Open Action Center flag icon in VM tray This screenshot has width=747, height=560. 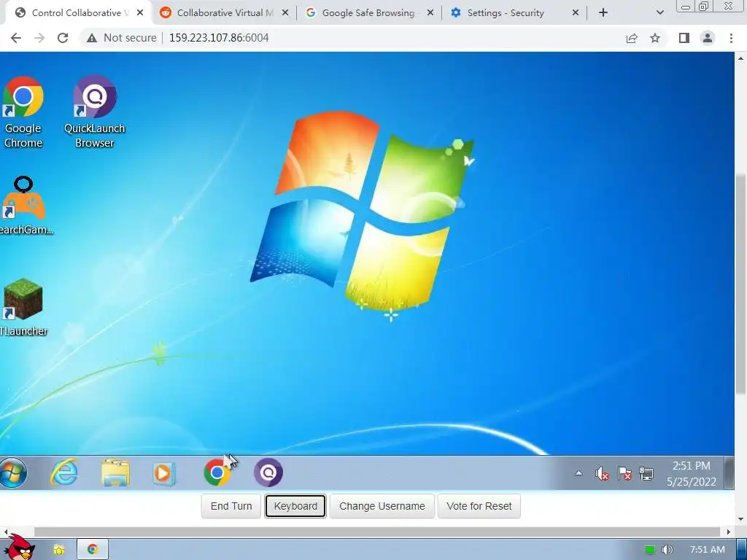624,473
